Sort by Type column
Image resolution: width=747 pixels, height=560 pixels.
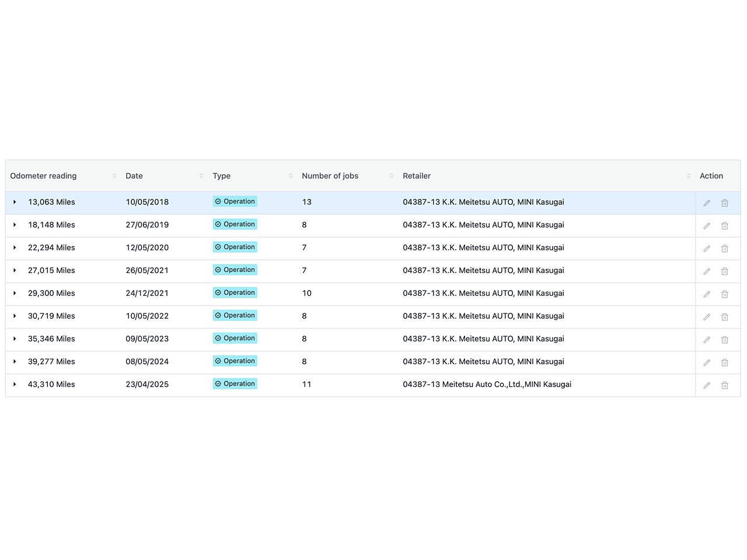(291, 176)
